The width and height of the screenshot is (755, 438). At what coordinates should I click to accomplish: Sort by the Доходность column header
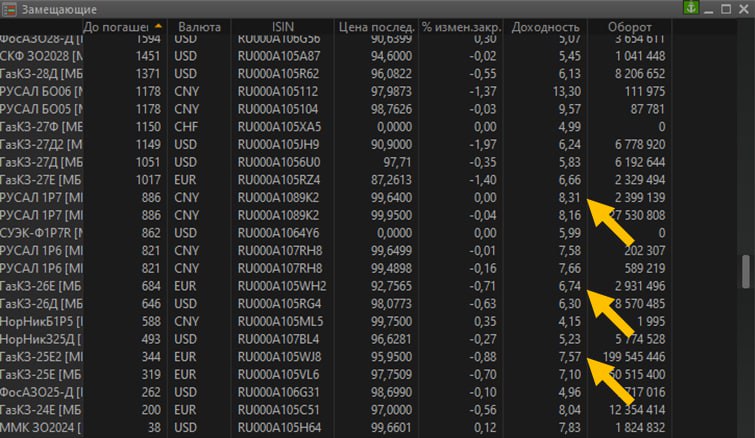545,27
